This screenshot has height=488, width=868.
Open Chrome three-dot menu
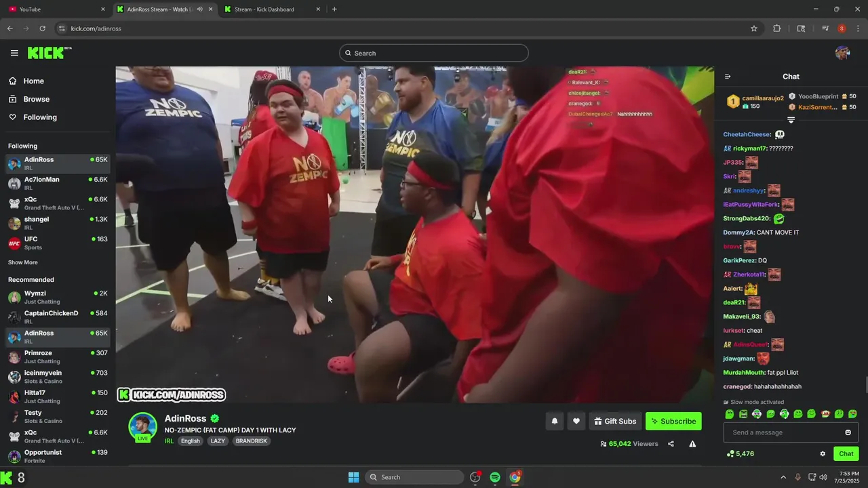pyautogui.click(x=858, y=28)
